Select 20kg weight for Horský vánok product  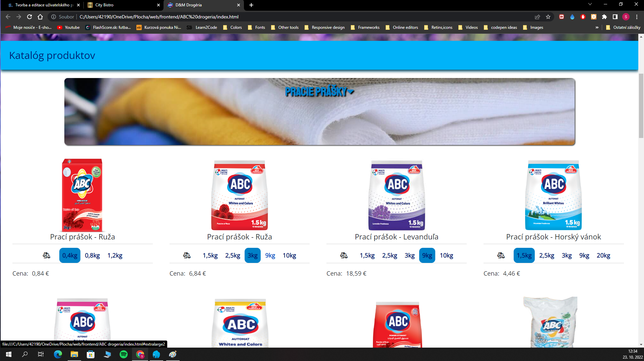[603, 256]
